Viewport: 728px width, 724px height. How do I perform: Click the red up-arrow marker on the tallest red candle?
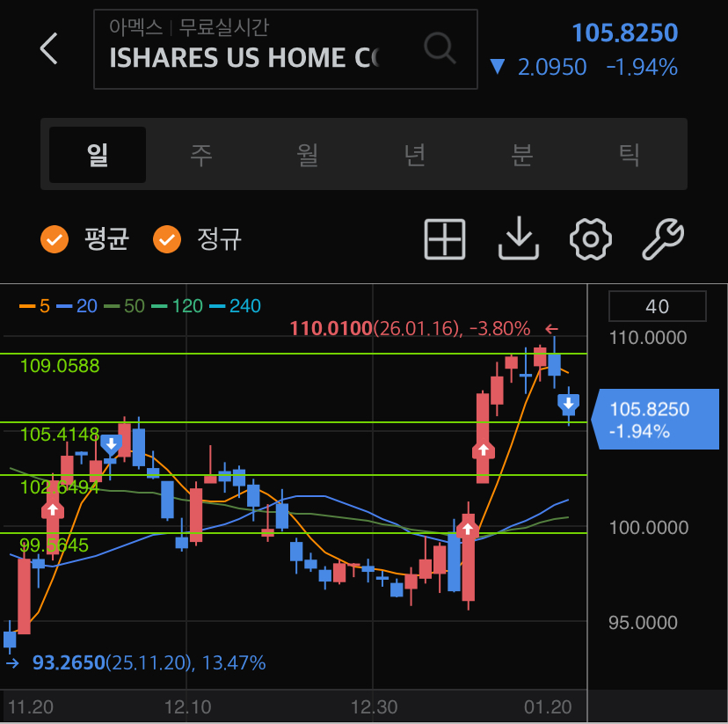coord(484,450)
